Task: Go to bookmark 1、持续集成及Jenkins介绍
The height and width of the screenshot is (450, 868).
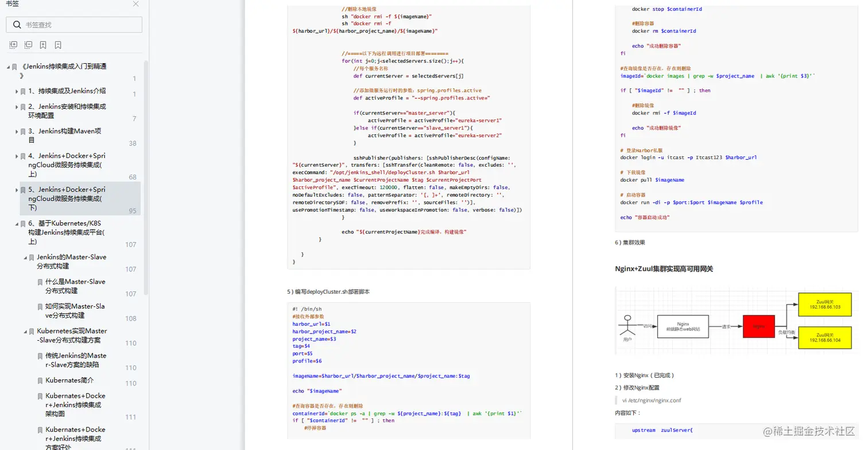Action: tap(67, 91)
